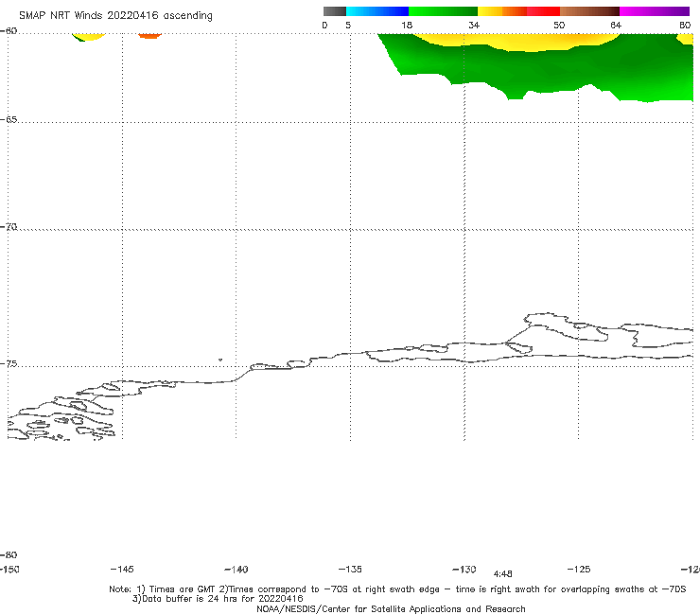Click the longitude label -130
The width and height of the screenshot is (700, 615).
tap(464, 569)
